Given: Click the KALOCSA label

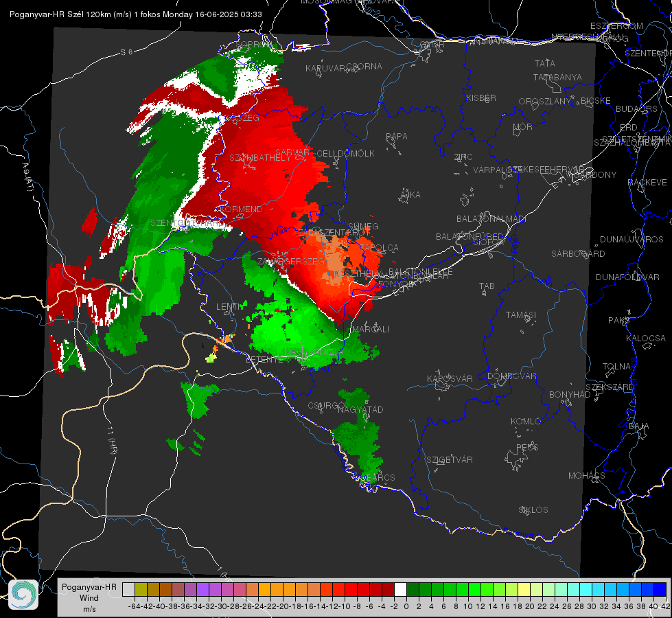Looking at the screenshot, I should coord(645,339).
